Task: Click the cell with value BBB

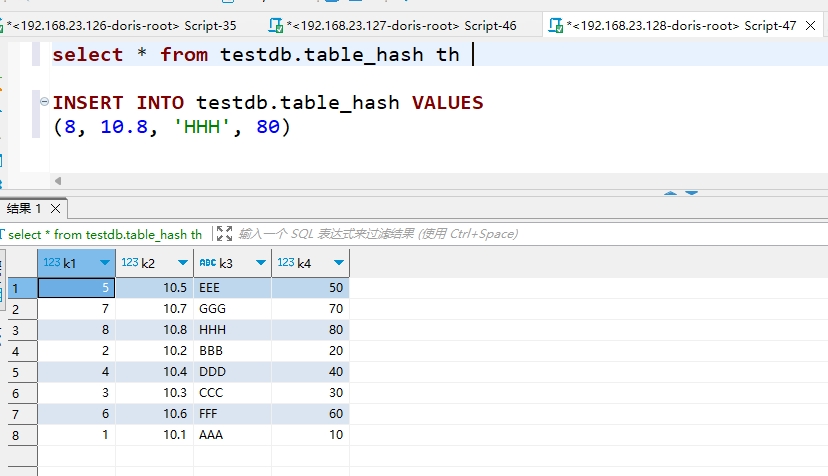Action: point(232,351)
